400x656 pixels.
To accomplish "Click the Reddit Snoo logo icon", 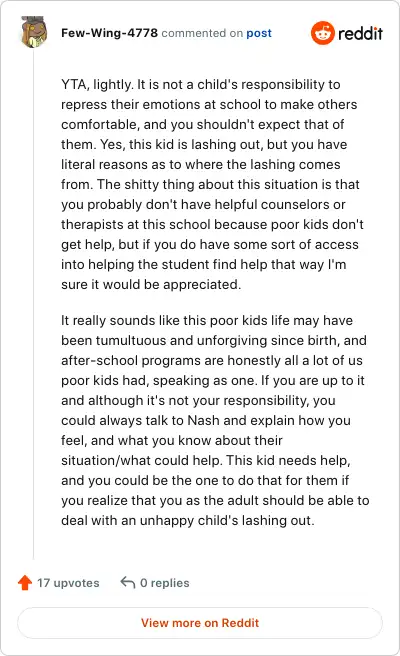I will (x=323, y=33).
